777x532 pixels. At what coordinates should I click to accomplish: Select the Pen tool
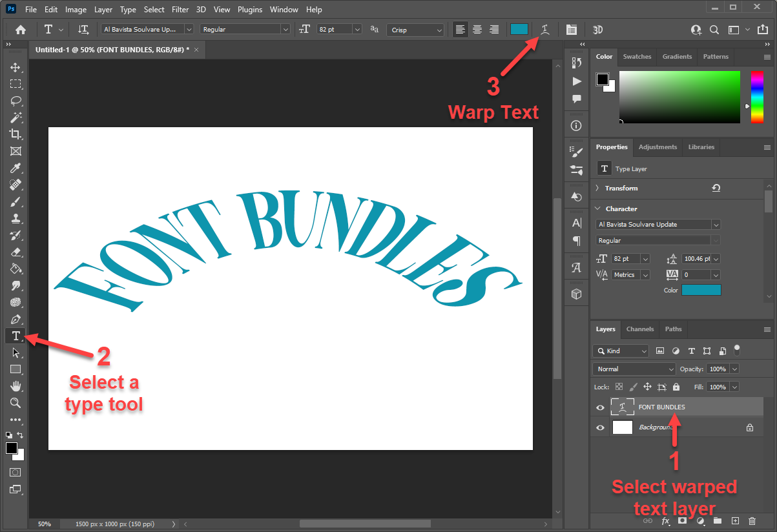click(x=16, y=319)
